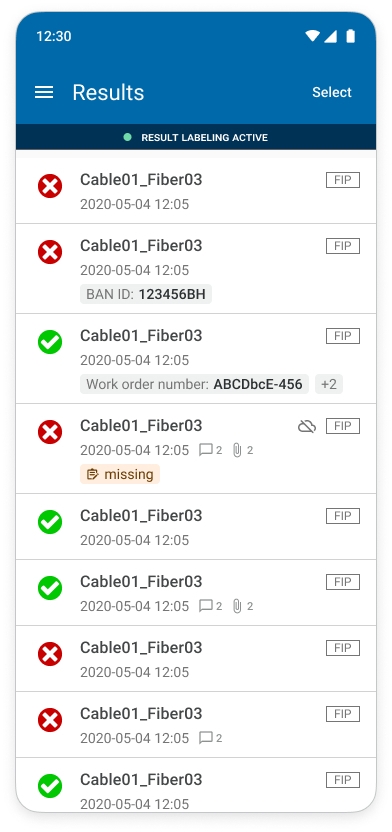This screenshot has width=392, height=832.
Task: Click Work order number ABCDbcE-456 chip
Action: click(x=194, y=384)
